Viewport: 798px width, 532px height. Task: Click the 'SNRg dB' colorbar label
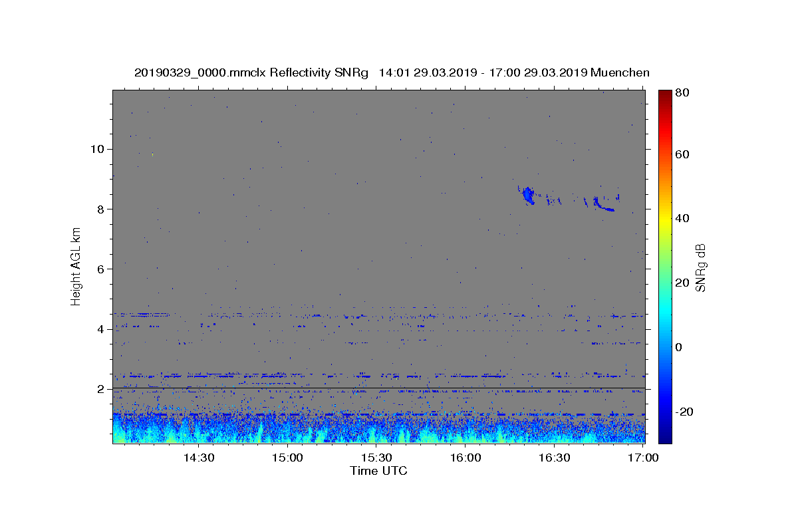coord(700,267)
